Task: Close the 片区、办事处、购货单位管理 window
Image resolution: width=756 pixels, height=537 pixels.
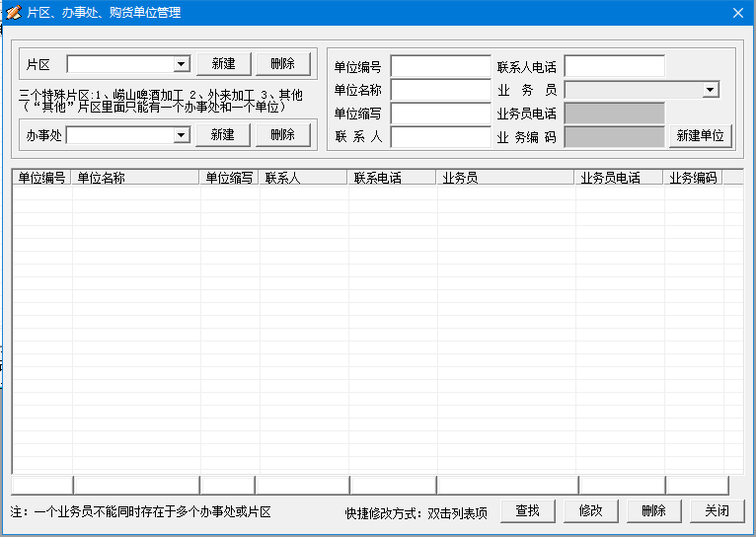Action: pos(737,13)
